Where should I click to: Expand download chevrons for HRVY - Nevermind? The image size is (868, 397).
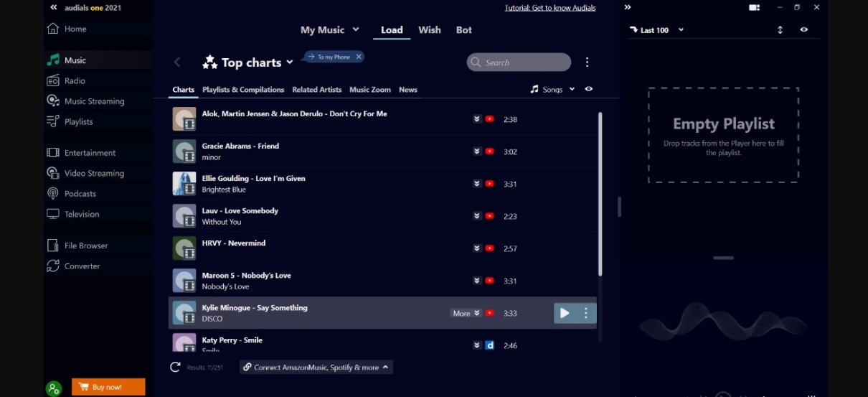click(x=477, y=248)
